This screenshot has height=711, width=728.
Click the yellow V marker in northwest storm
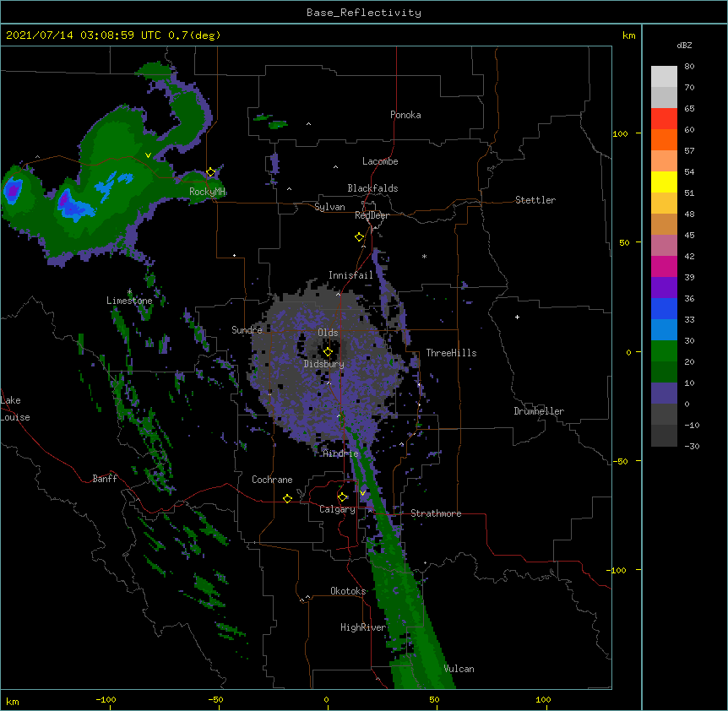click(x=148, y=155)
